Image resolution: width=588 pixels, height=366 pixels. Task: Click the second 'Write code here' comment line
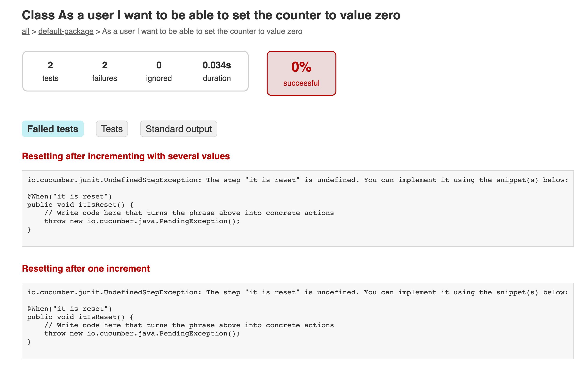pyautogui.click(x=189, y=325)
